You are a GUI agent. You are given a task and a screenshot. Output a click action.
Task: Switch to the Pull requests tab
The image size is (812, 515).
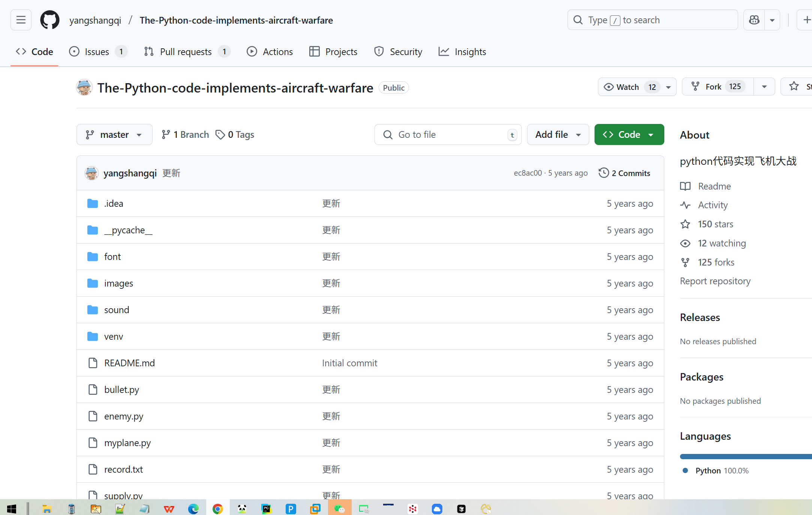coord(186,52)
